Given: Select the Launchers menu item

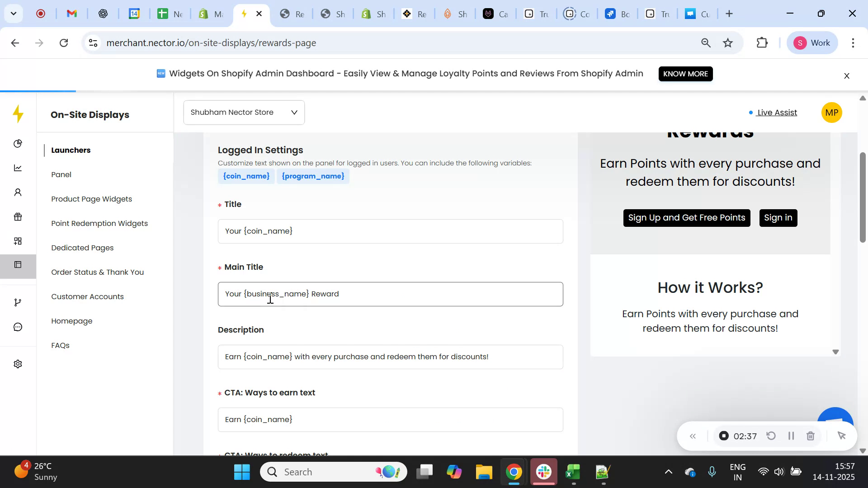Looking at the screenshot, I should [71, 150].
